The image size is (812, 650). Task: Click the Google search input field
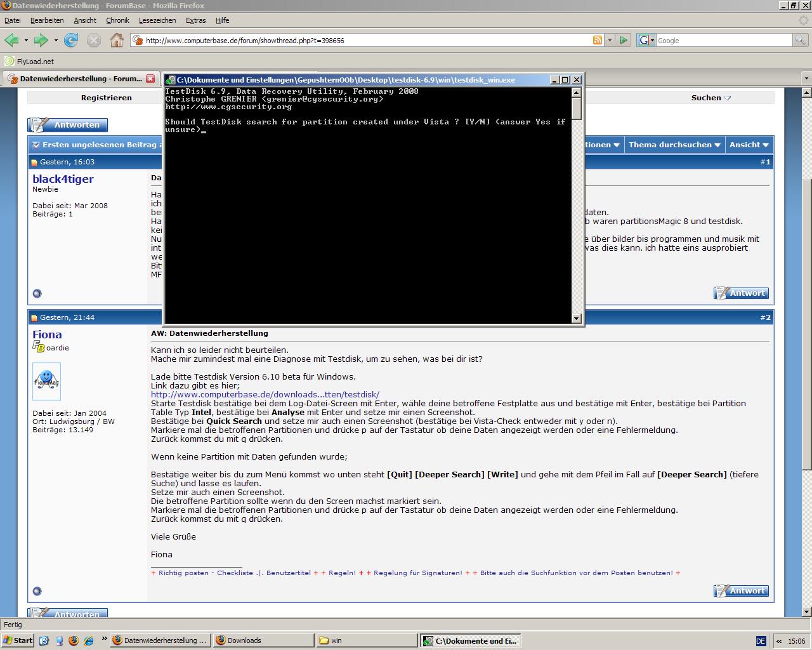[724, 40]
